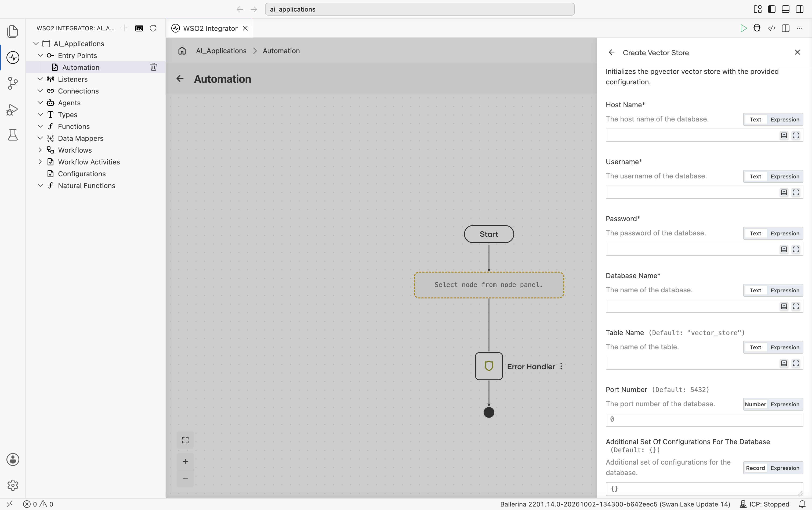Go back from Create Vector Store panel
The width and height of the screenshot is (812, 510).
(611, 52)
